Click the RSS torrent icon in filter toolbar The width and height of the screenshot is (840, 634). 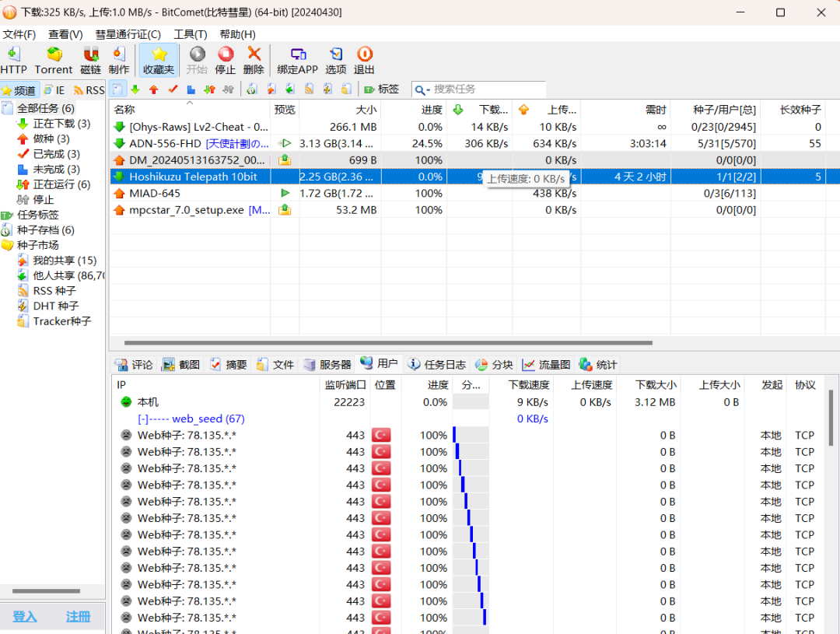[x=309, y=89]
